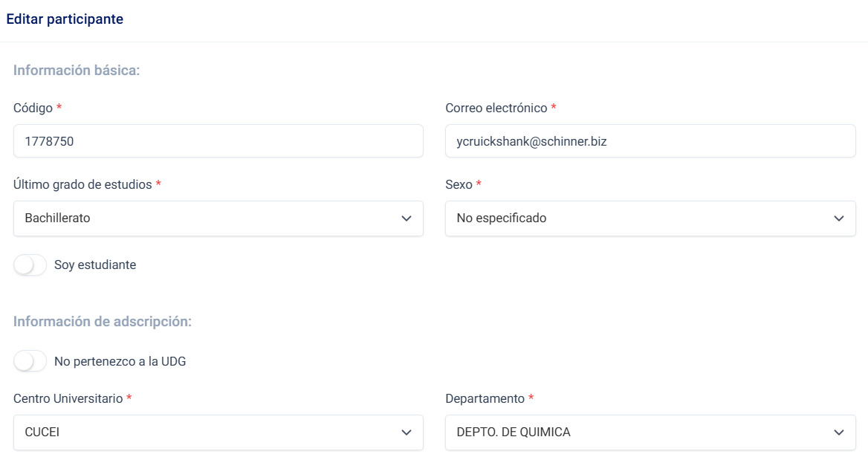Click the Correo electrónico field label
This screenshot has height=460, width=868.
point(496,108)
